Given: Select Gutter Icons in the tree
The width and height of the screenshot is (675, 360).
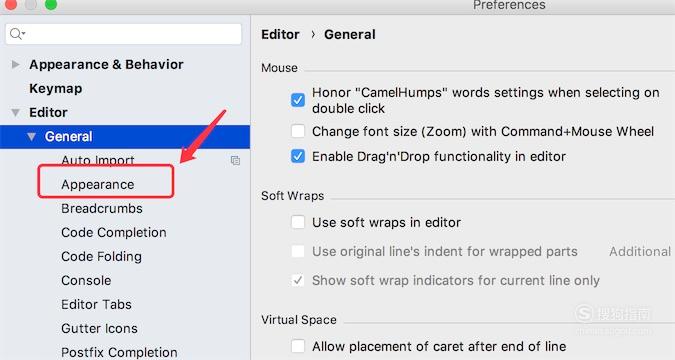Looking at the screenshot, I should point(99,329).
